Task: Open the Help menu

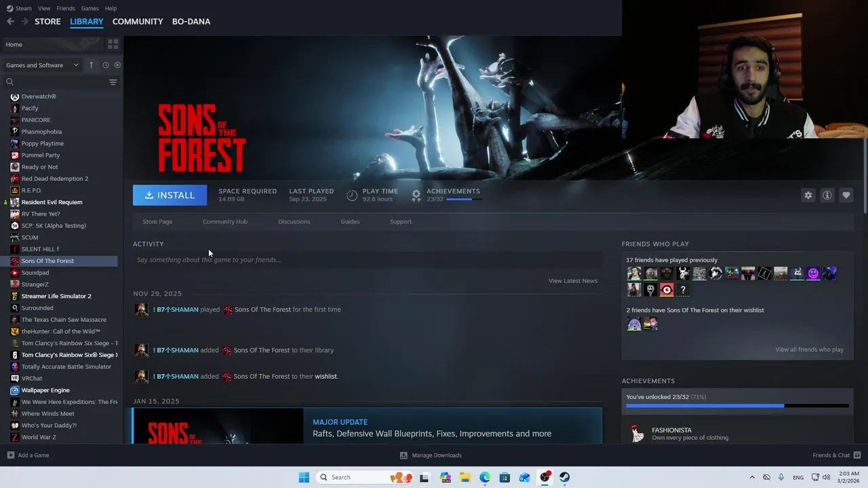Action: point(111,8)
